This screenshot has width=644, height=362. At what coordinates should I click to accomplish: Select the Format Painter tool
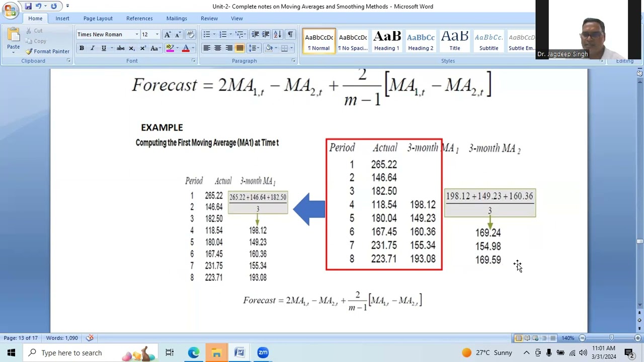point(48,51)
